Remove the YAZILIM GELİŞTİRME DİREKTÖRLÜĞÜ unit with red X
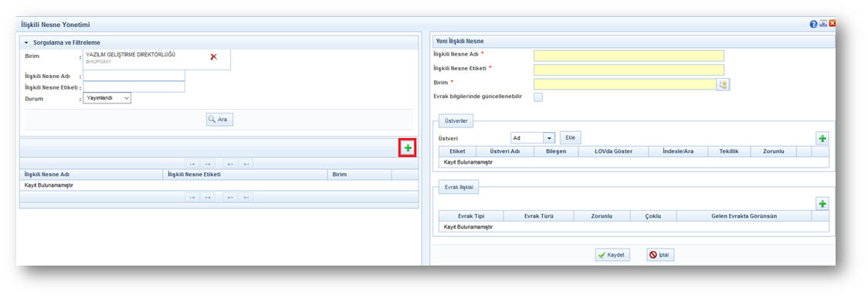The width and height of the screenshot is (868, 298). pos(214,57)
